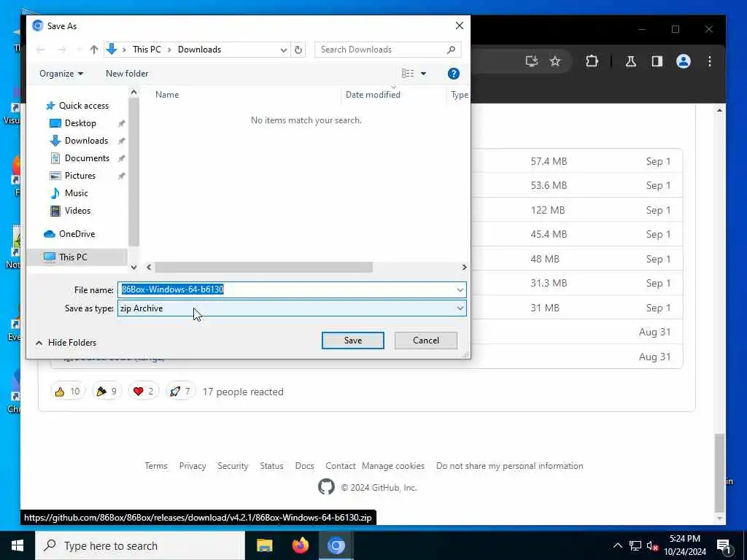This screenshot has width=747, height=560.
Task: Click GitHub logo in footer
Action: click(326, 487)
